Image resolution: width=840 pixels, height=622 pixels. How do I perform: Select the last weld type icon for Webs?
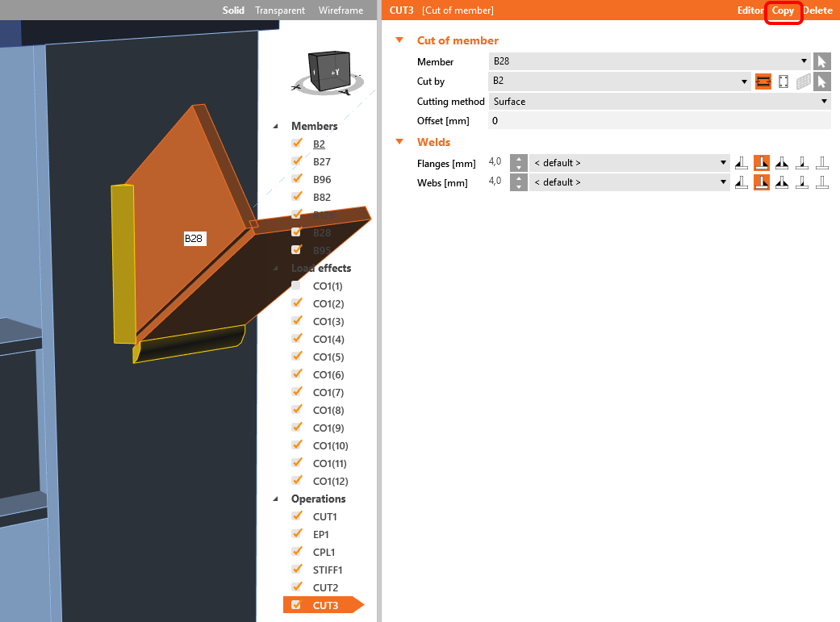pyautogui.click(x=821, y=182)
